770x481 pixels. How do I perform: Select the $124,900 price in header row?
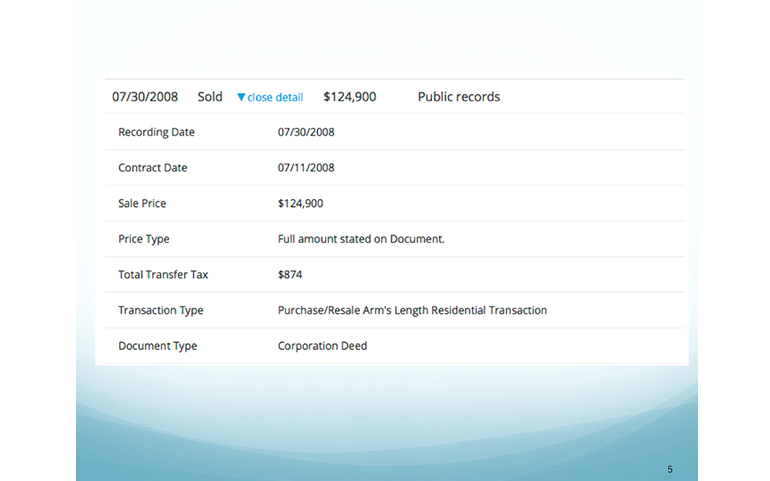point(350,97)
